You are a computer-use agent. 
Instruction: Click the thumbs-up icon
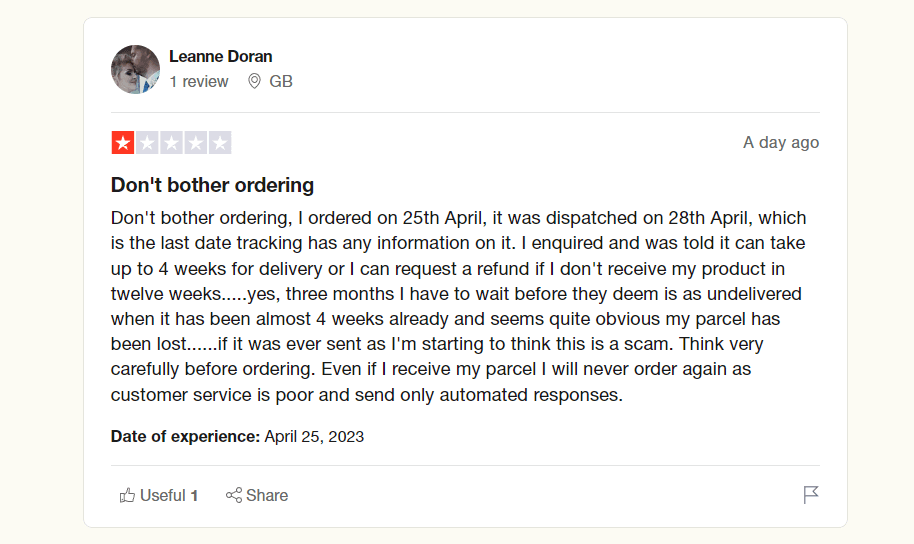(x=127, y=495)
